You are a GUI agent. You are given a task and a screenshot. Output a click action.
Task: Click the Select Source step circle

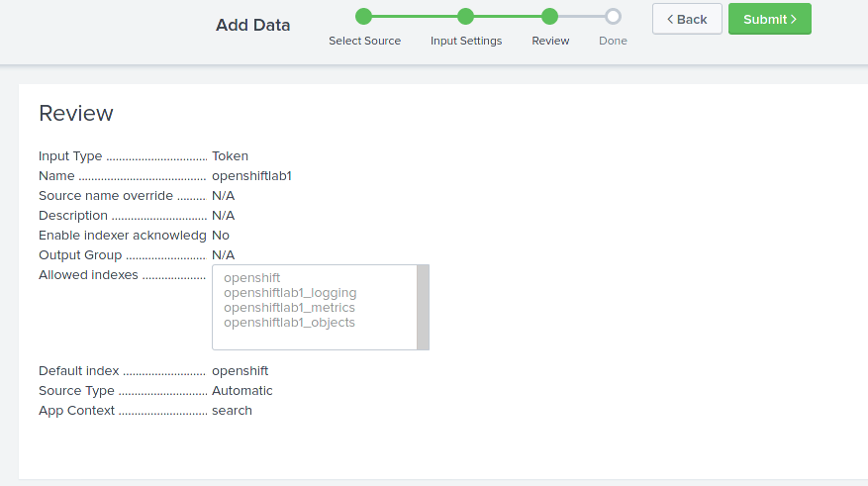[363, 16]
